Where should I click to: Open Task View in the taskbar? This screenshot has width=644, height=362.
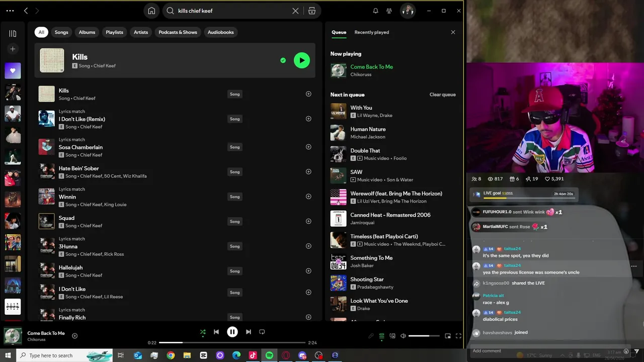[x=121, y=355]
